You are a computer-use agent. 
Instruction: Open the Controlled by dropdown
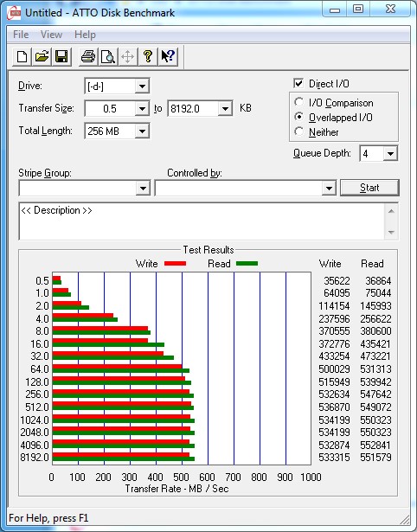[329, 188]
